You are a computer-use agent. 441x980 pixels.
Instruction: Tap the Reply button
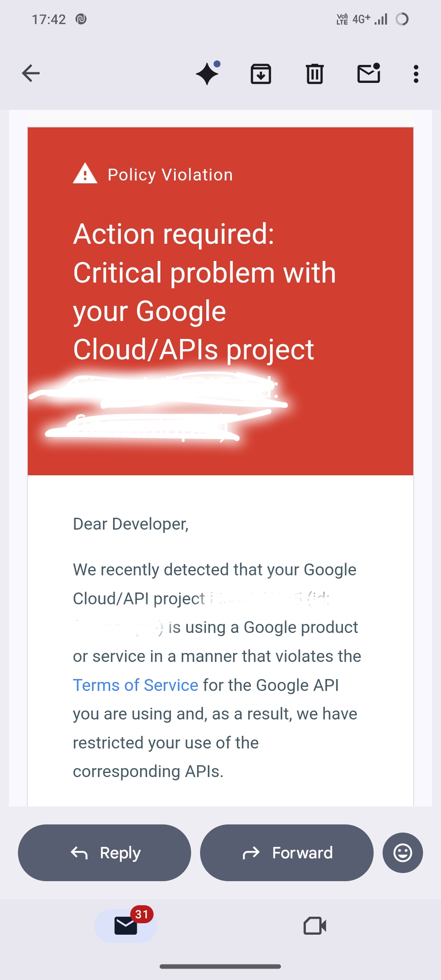tap(105, 853)
